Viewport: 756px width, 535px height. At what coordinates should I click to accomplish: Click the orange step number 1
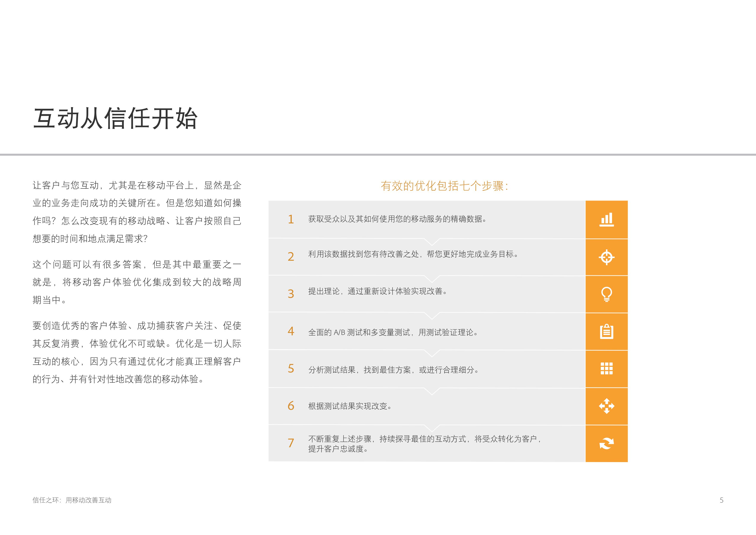[x=291, y=219]
